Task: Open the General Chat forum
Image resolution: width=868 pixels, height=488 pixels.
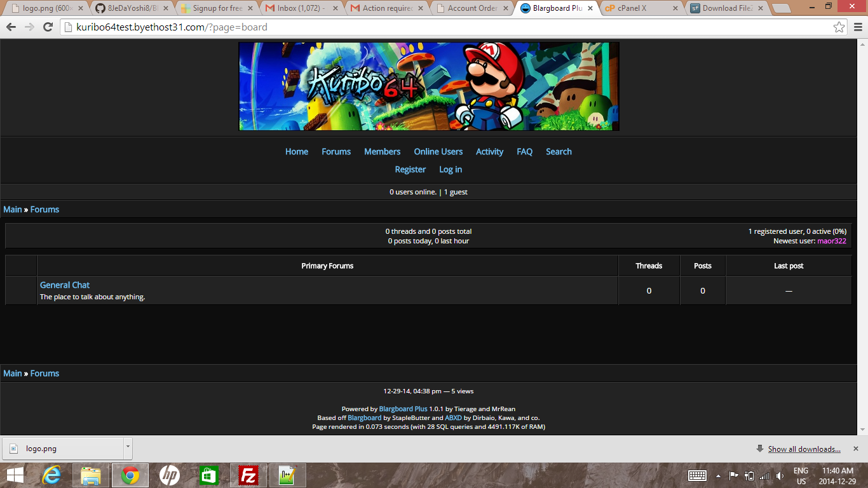Action: click(65, 285)
